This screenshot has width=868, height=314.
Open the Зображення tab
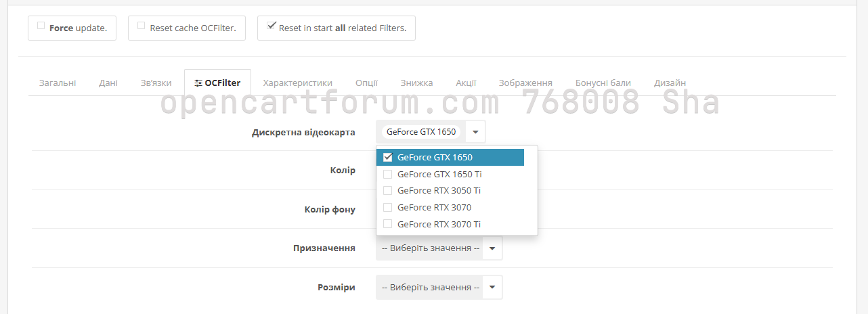point(525,83)
